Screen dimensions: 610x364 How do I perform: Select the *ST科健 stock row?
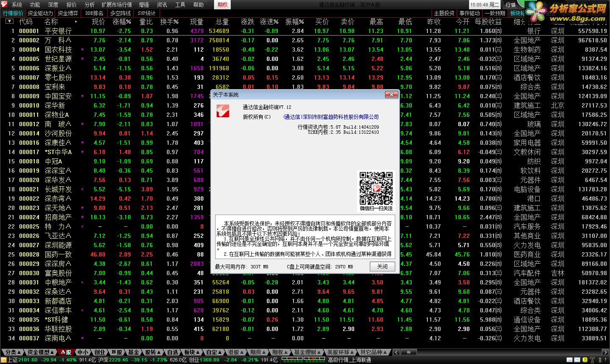click(x=305, y=320)
